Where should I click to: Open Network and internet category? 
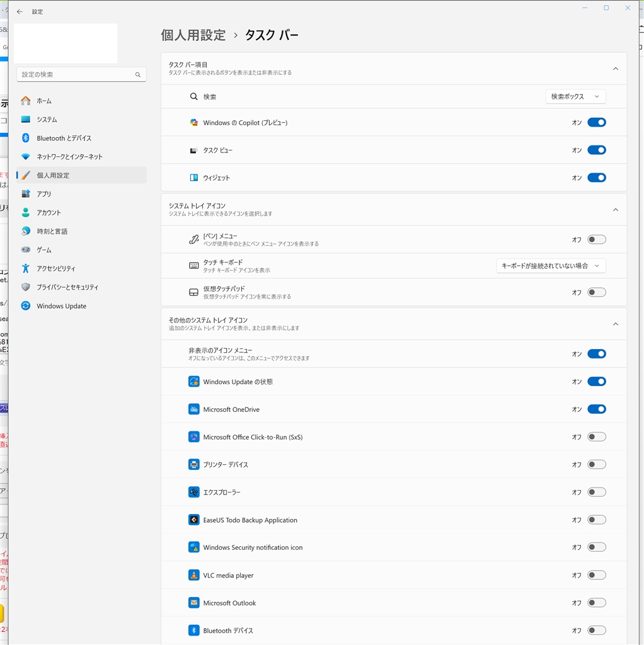coord(81,157)
